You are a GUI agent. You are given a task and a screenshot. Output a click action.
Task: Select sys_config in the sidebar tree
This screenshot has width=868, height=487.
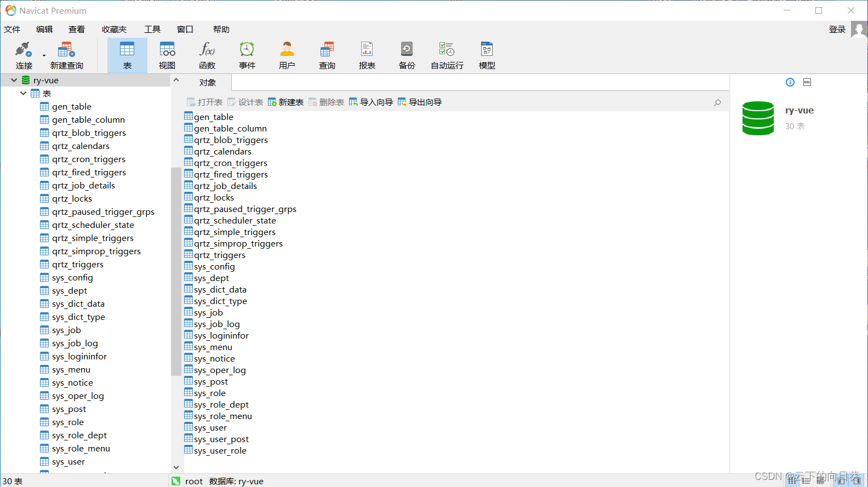coord(72,278)
